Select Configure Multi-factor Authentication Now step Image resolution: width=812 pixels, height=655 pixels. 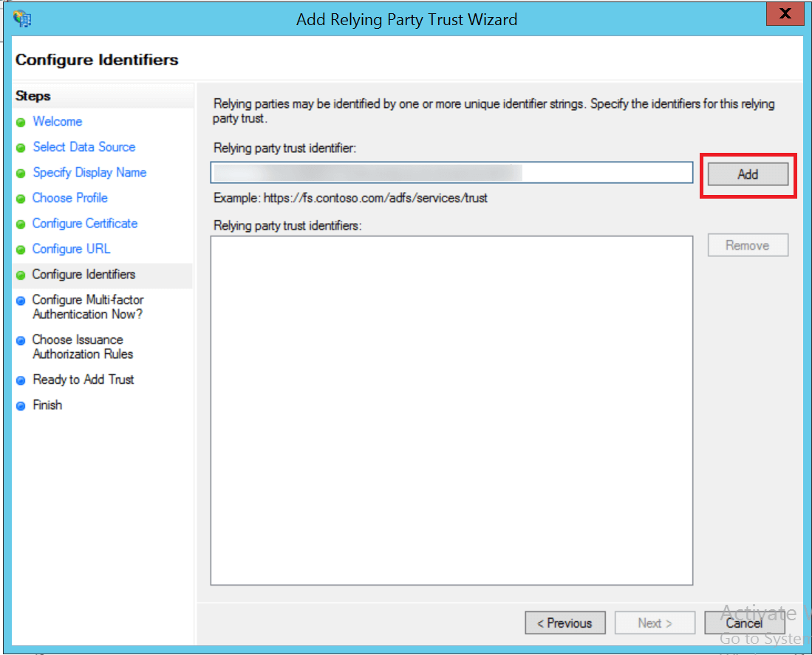click(x=88, y=306)
